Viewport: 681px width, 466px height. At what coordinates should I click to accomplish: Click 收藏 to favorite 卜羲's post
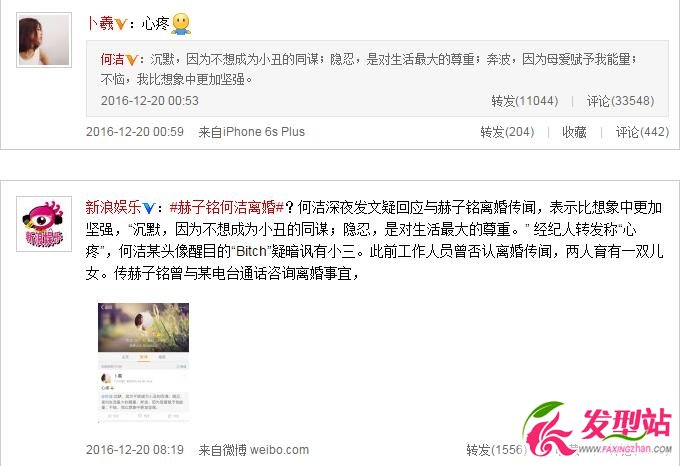(x=574, y=132)
